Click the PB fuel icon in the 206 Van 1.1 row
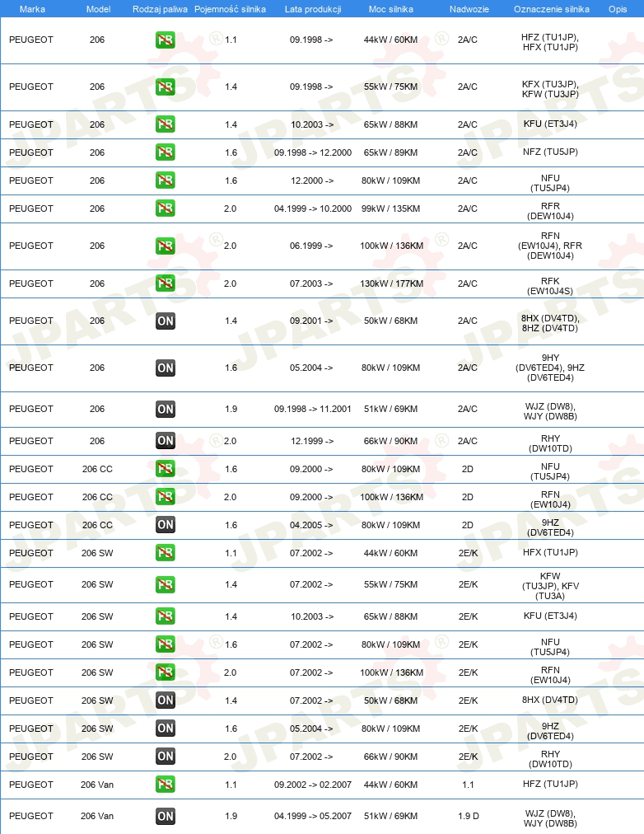The width and height of the screenshot is (644, 834). pos(166,785)
